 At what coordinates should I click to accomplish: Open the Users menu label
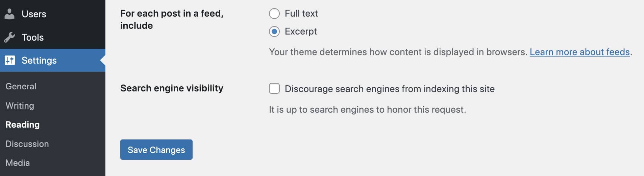coord(34,14)
